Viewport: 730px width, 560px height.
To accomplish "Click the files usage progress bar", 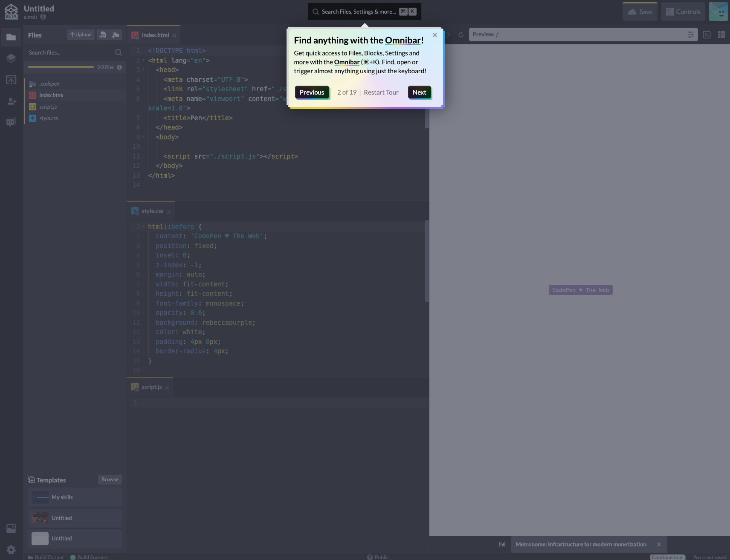I will click(61, 67).
